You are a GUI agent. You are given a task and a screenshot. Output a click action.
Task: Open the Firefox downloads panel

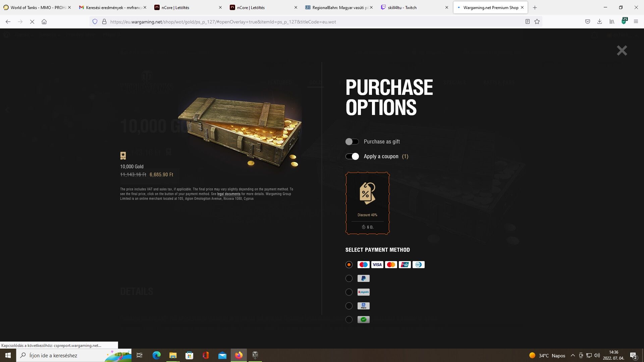coord(599,22)
